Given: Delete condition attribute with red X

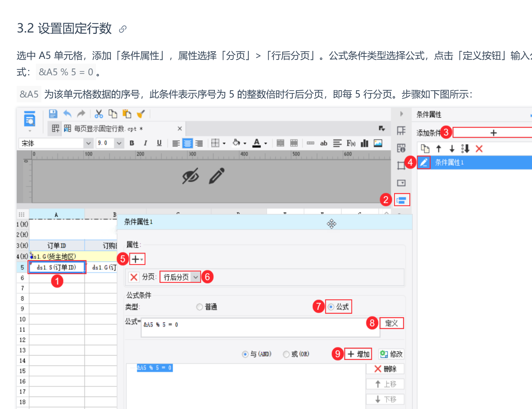Looking at the screenshot, I should (x=479, y=149).
